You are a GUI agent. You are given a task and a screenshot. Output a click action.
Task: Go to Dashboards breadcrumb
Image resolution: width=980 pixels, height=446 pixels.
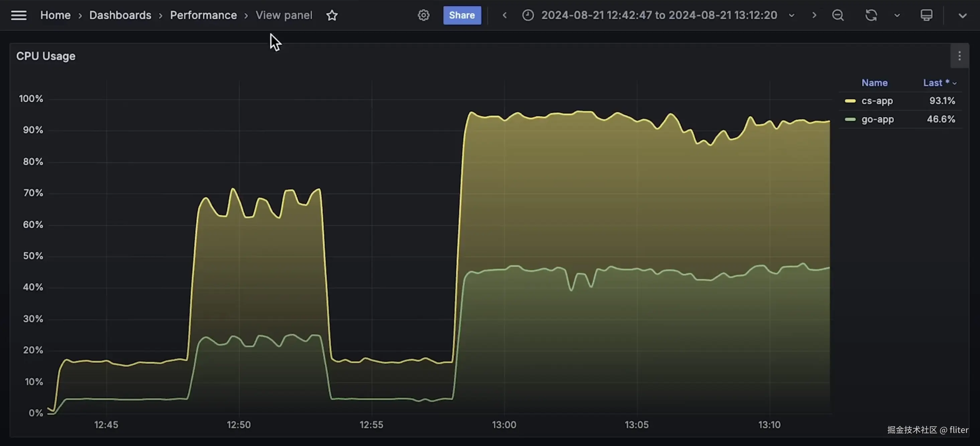pos(120,15)
